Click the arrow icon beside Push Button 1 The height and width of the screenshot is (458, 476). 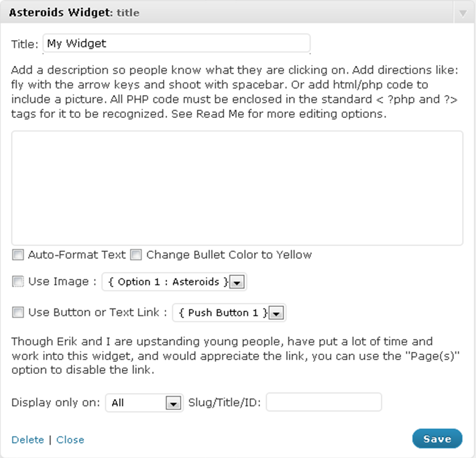pyautogui.click(x=276, y=313)
